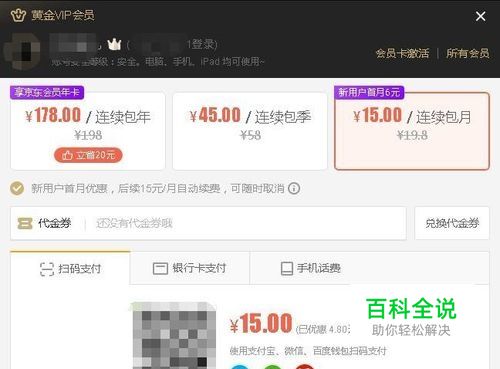Viewport: 500px width, 369px height.
Task: Click the ¥15.00 payment amount text
Action: (261, 324)
